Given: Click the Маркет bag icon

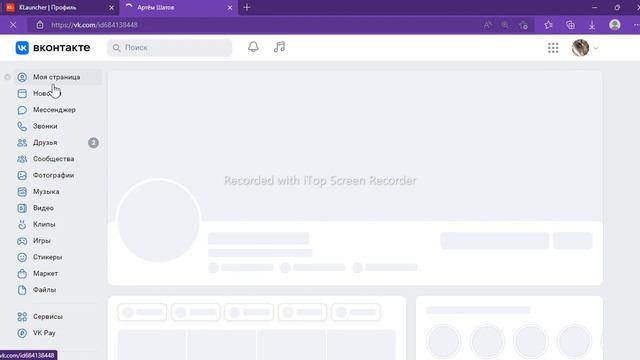Looking at the screenshot, I should point(22,273).
